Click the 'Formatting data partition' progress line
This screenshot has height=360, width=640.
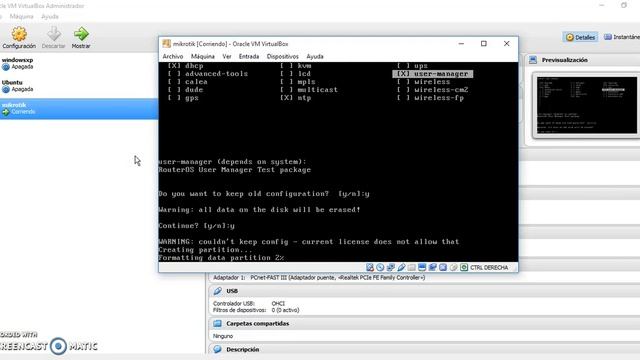click(x=221, y=258)
